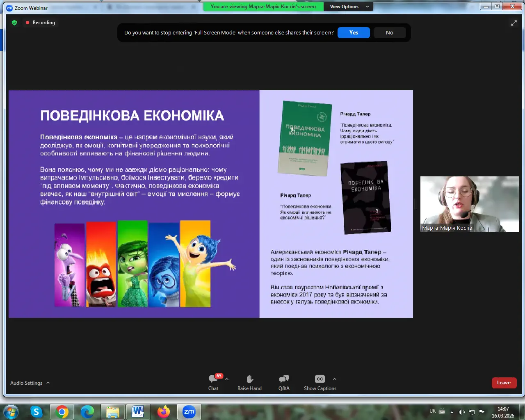Toggle Show Captions

(320, 382)
